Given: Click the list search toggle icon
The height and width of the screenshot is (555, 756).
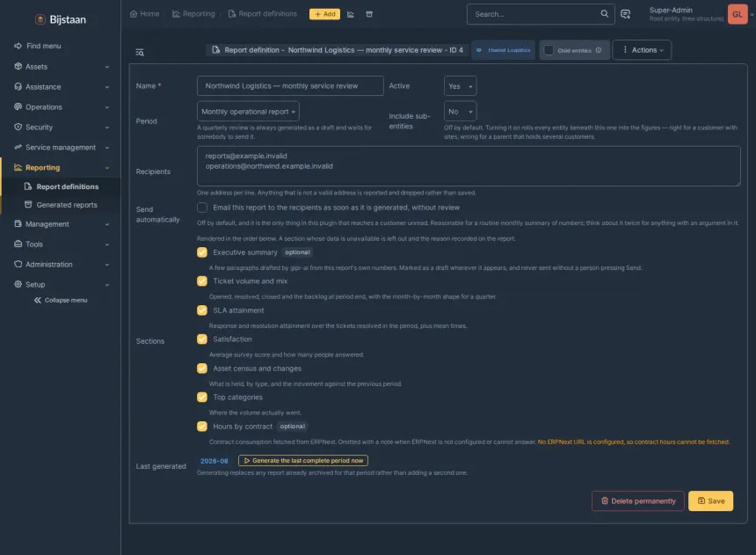Looking at the screenshot, I should pyautogui.click(x=140, y=52).
